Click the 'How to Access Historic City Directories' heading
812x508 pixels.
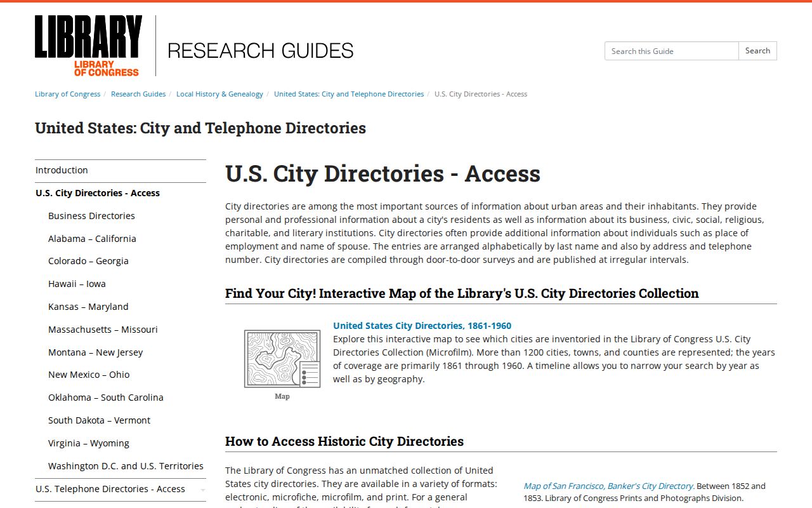(344, 441)
